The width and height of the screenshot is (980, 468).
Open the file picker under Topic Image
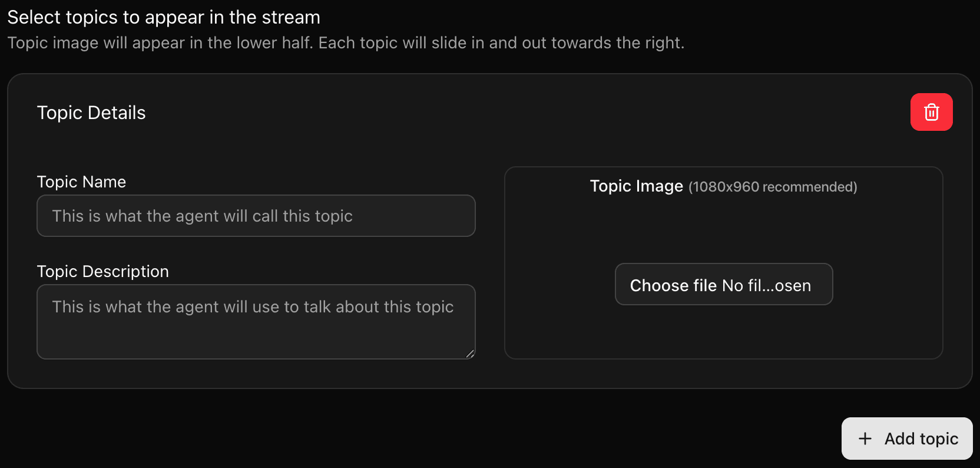[723, 285]
